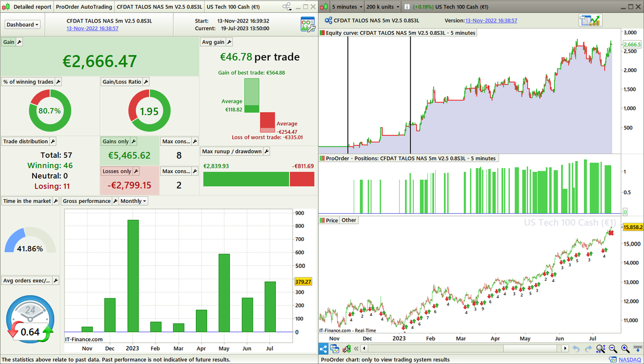Viewport: 644px width, 364px height.
Task: Click wrench beside Avg orders exec
Action: pyautogui.click(x=55, y=281)
